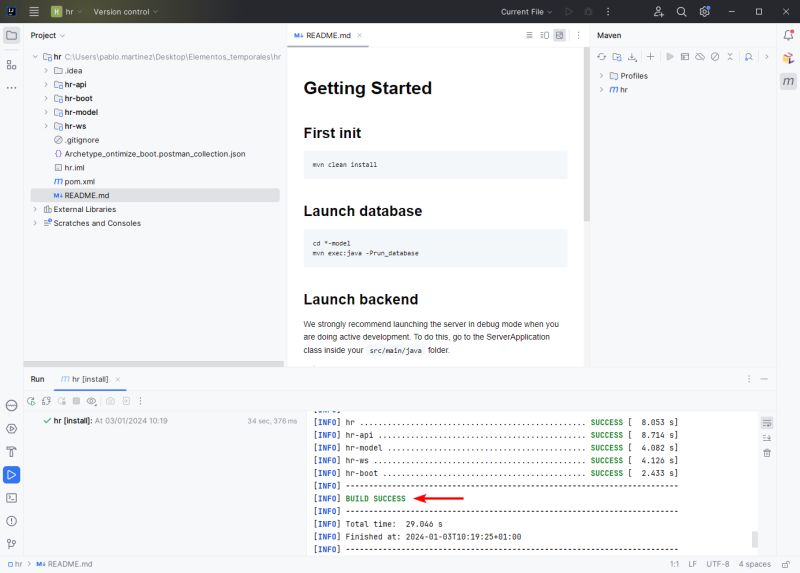The height and width of the screenshot is (573, 800).
Task: Switch README to preview-only view
Action: pyautogui.click(x=560, y=35)
